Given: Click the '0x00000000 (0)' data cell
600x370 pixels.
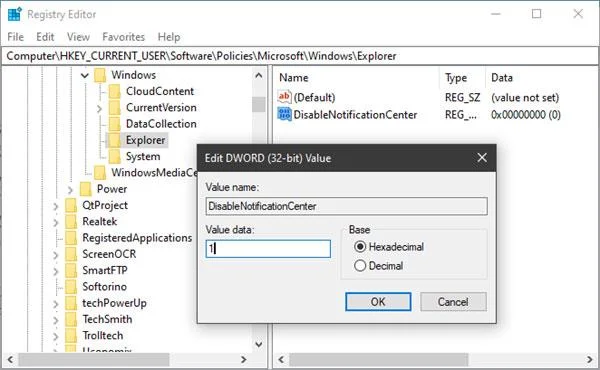Looking at the screenshot, I should point(526,114).
